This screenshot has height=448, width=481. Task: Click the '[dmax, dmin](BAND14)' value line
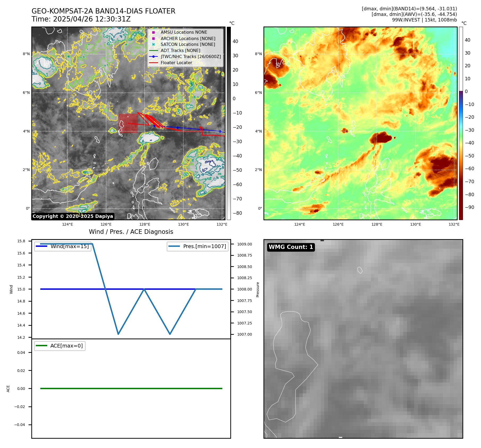tap(409, 9)
